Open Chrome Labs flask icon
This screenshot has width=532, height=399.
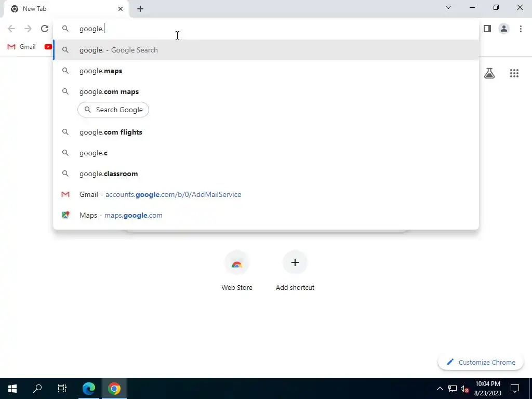(x=489, y=73)
